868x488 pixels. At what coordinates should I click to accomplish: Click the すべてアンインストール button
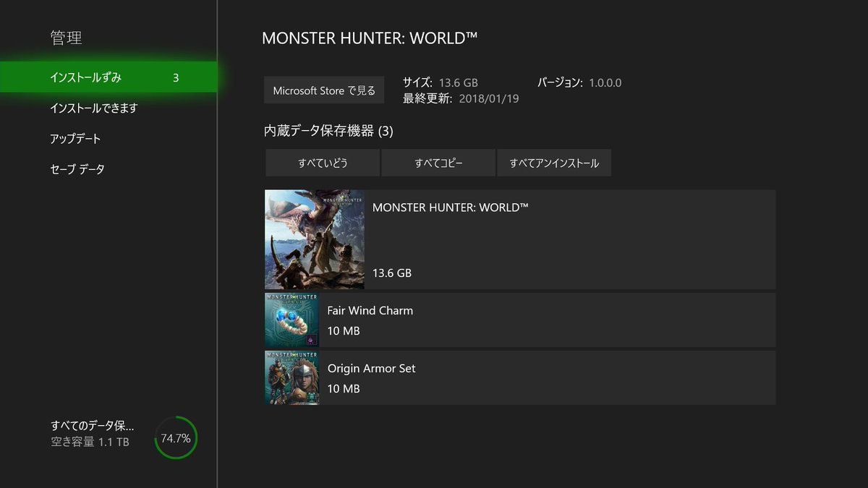(x=554, y=163)
